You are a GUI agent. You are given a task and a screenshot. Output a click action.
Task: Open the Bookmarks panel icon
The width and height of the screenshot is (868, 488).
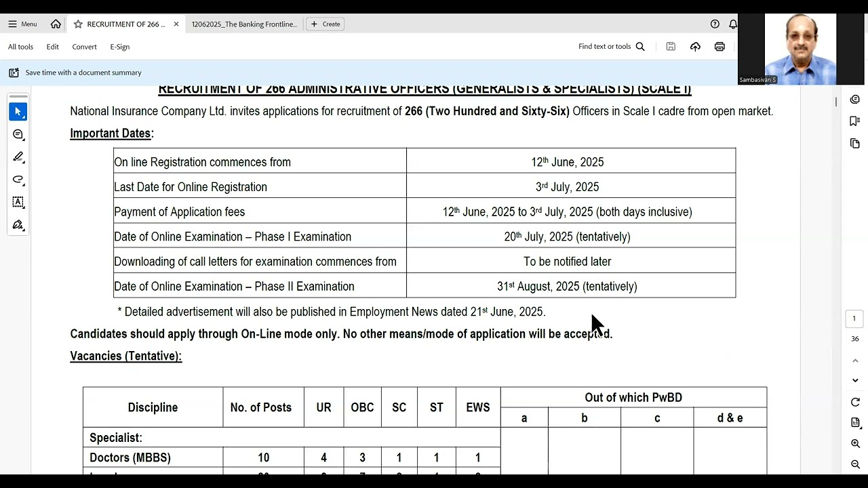click(855, 121)
